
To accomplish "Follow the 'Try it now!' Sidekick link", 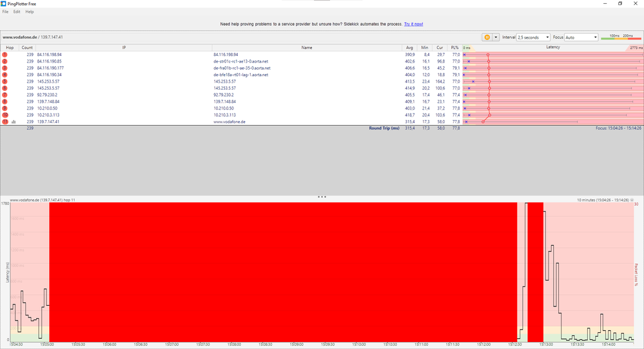I will point(413,24).
